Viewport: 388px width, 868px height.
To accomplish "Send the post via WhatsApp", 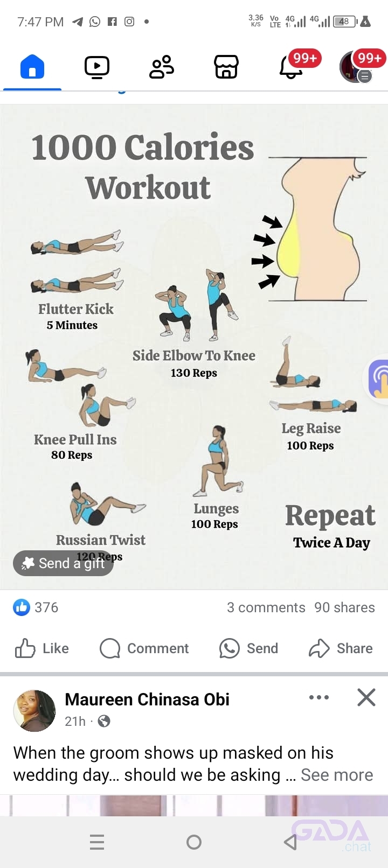I will point(248,648).
